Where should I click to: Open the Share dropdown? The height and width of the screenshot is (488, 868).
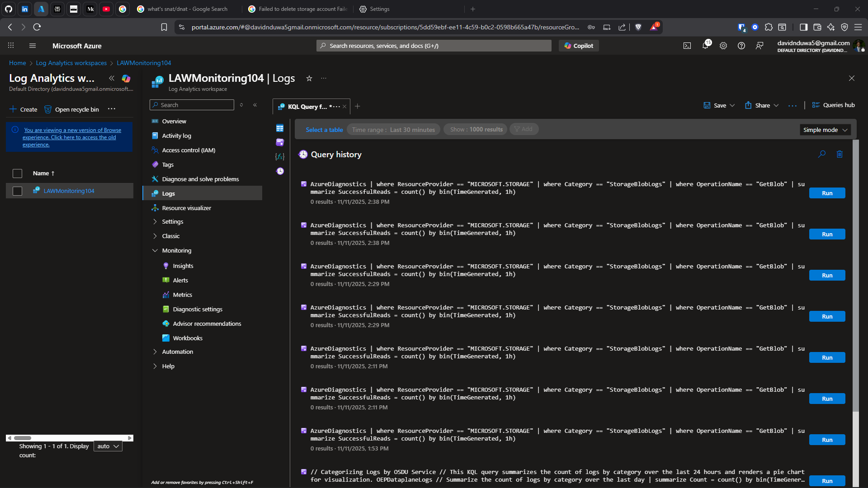point(762,105)
